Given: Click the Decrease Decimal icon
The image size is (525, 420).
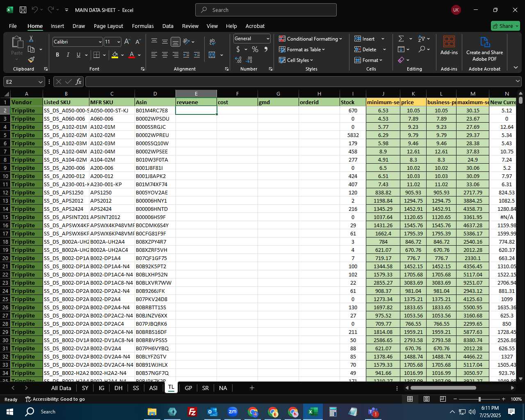Looking at the screenshot, I should [x=249, y=60].
